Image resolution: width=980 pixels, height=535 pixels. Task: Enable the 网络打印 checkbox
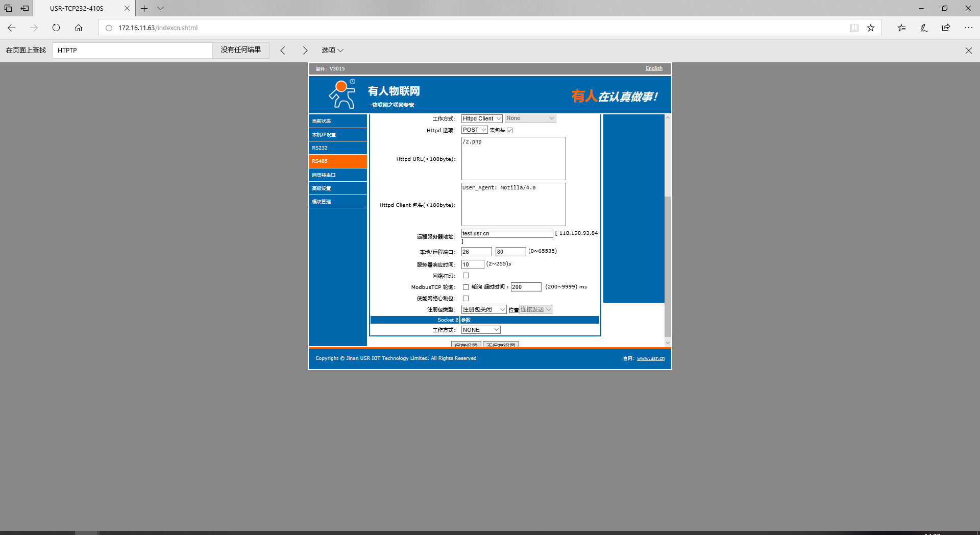click(x=465, y=276)
